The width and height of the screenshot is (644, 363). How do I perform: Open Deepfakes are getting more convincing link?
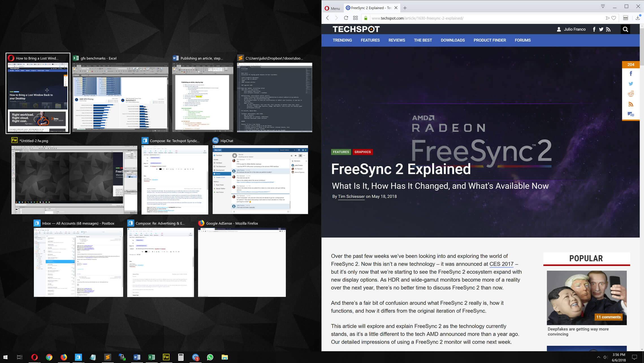(x=578, y=331)
